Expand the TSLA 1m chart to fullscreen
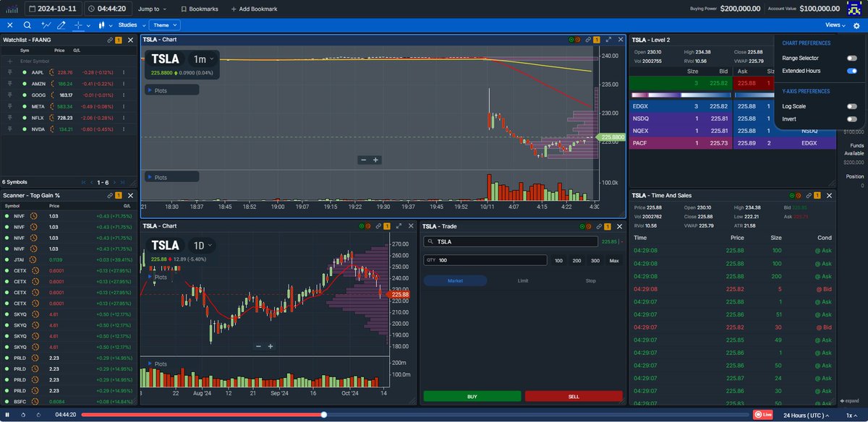The image size is (868, 422). click(608, 40)
